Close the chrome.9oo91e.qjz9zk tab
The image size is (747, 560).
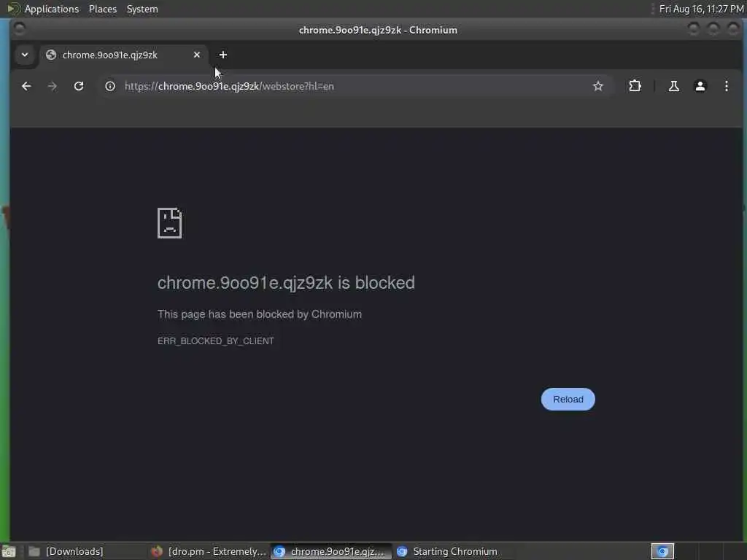click(197, 55)
